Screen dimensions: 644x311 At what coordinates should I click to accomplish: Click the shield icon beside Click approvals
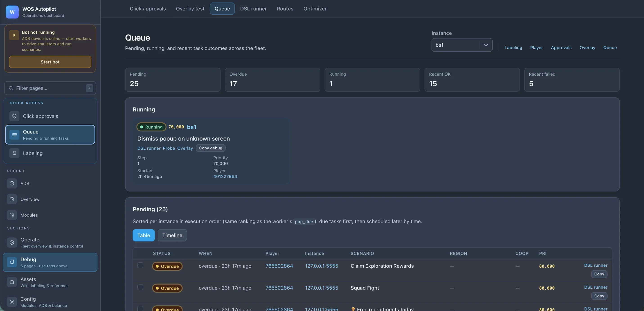click(x=14, y=116)
